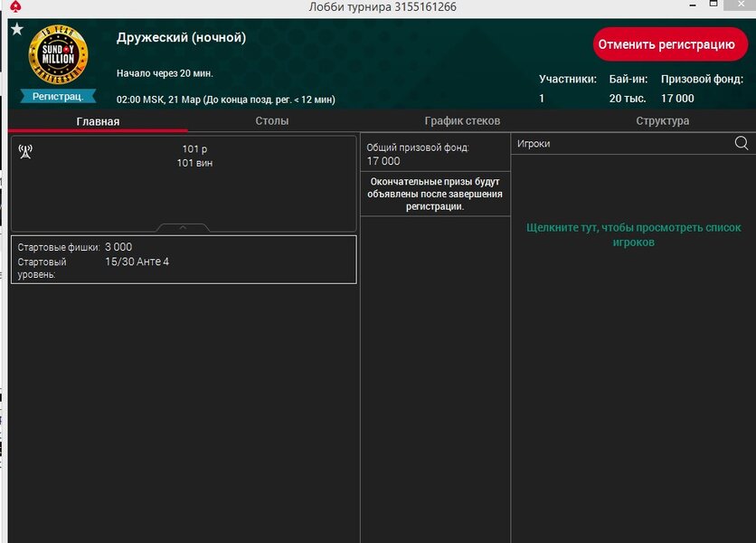This screenshot has width=756, height=543.
Task: Focus the Игроки search field
Action: [619, 144]
